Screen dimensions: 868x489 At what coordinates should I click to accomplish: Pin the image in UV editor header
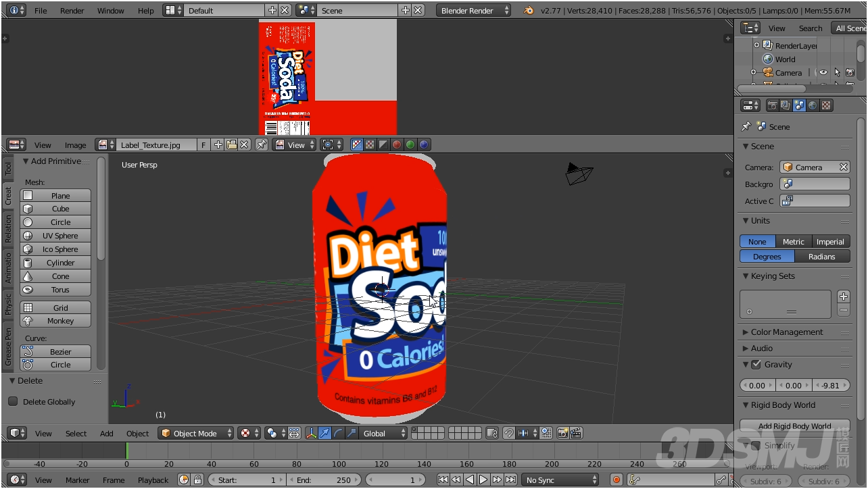pos(262,145)
